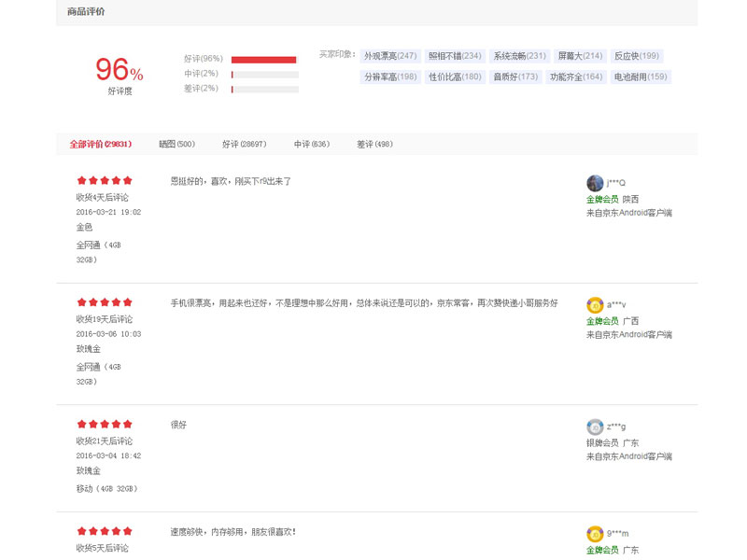This screenshot has width=747, height=560.
Task: Click date 2016-03-21 19:02
Action: coord(108,213)
